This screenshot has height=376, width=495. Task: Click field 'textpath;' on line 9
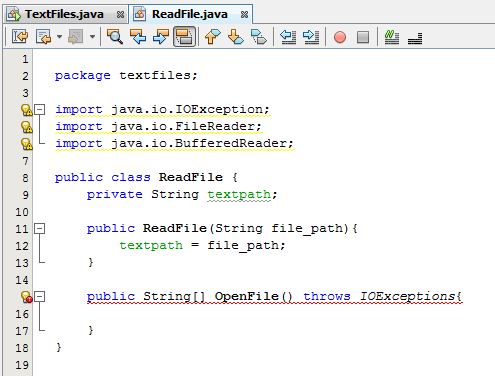click(x=242, y=195)
